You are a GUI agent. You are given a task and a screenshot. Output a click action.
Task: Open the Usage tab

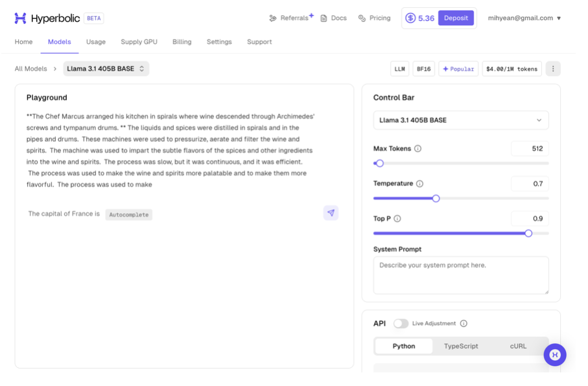pos(96,42)
